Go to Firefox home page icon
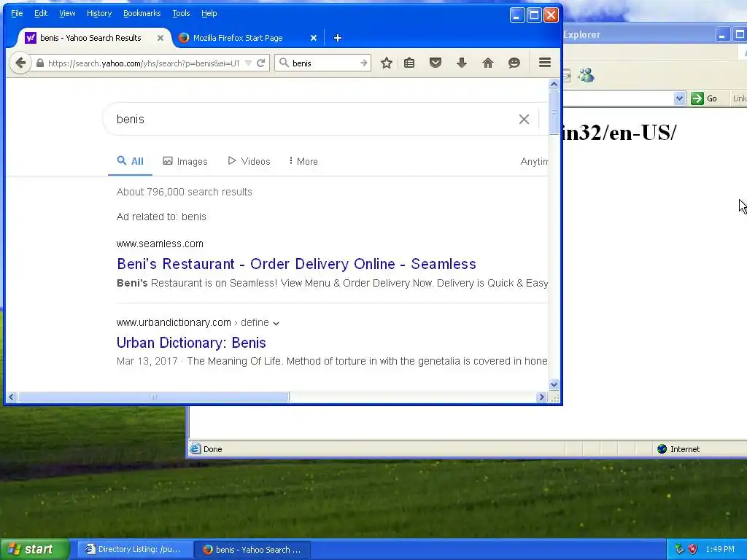 point(488,63)
